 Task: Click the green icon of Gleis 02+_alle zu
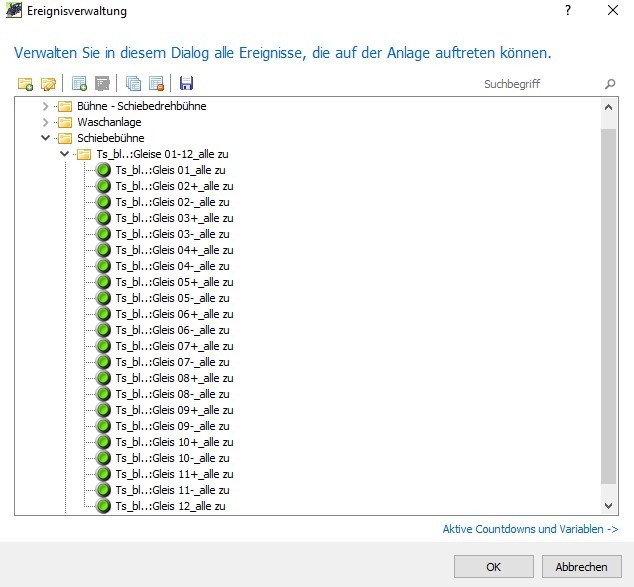coord(104,186)
